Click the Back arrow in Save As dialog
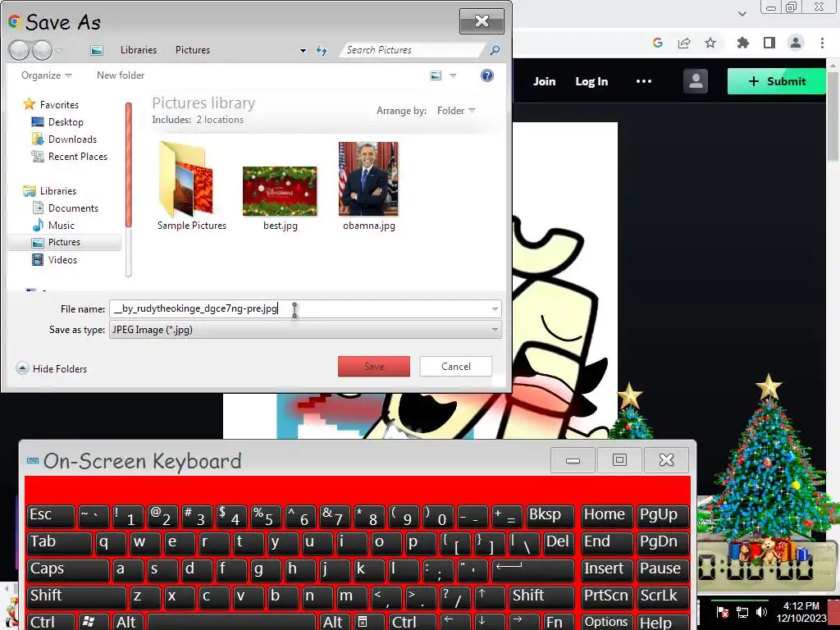The height and width of the screenshot is (630, 840). 19,50
